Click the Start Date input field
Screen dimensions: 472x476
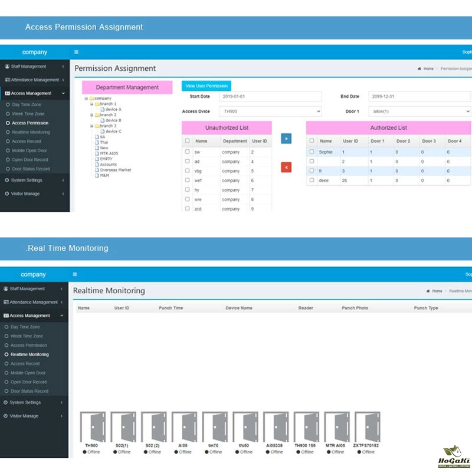270,96
